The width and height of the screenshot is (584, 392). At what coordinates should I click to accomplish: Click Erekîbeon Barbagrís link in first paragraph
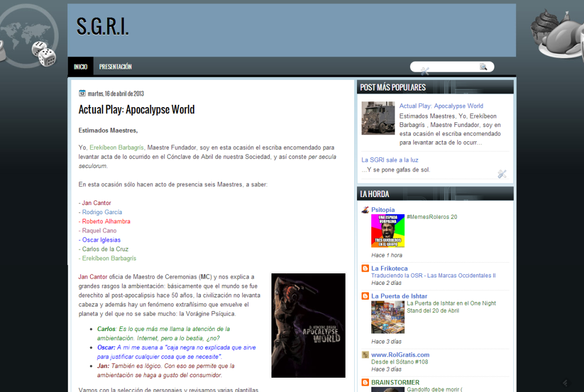pos(116,148)
